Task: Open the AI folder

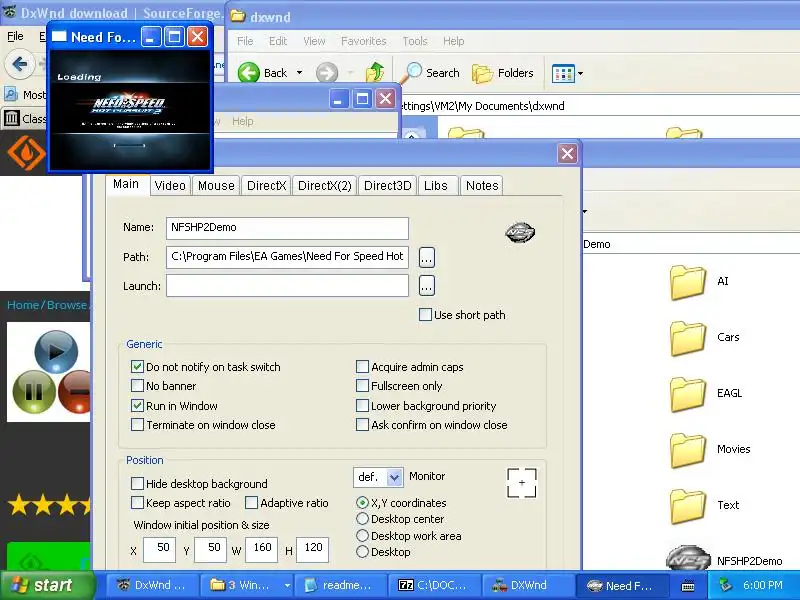Action: (688, 282)
